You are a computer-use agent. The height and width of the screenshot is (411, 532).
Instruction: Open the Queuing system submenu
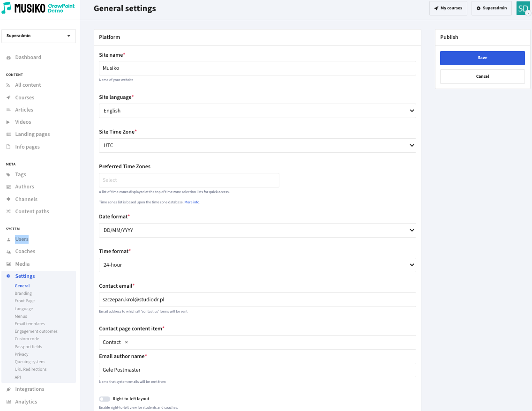point(30,362)
